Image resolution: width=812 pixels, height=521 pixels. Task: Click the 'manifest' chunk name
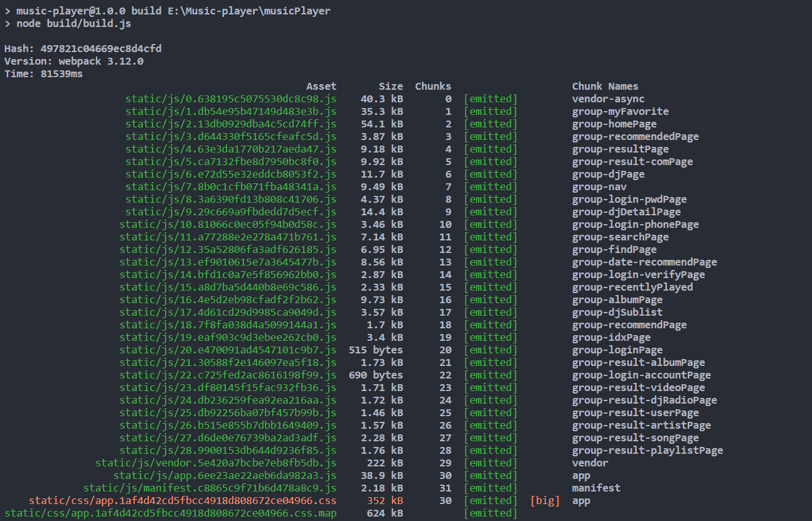tap(596, 488)
